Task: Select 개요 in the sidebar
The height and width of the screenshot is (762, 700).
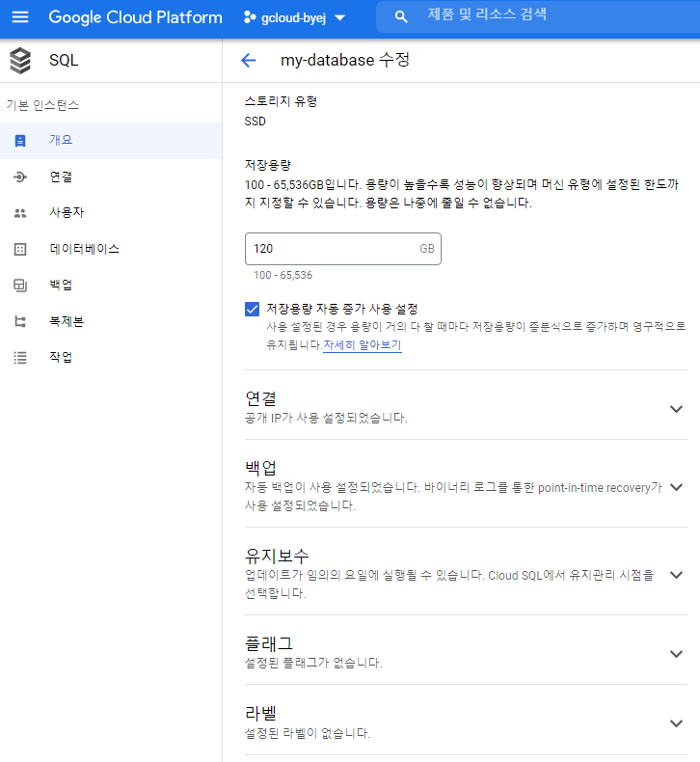Action: pos(111,141)
